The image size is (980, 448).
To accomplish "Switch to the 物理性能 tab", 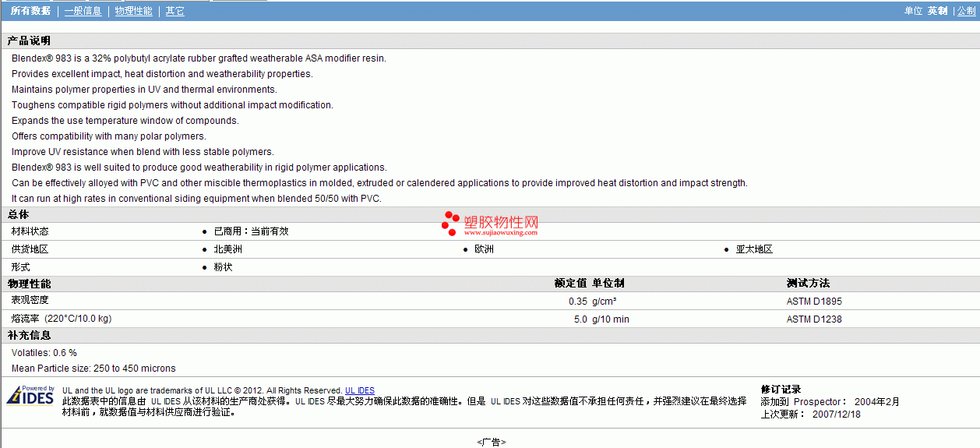I will click(133, 11).
